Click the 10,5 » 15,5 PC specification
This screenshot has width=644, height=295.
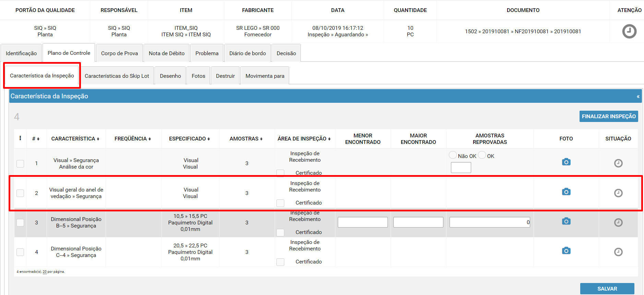(x=190, y=216)
